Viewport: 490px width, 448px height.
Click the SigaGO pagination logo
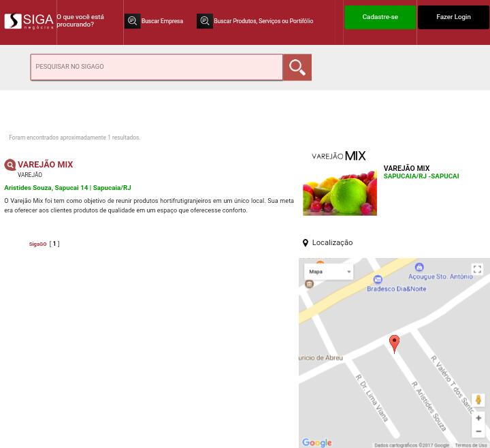click(x=38, y=244)
